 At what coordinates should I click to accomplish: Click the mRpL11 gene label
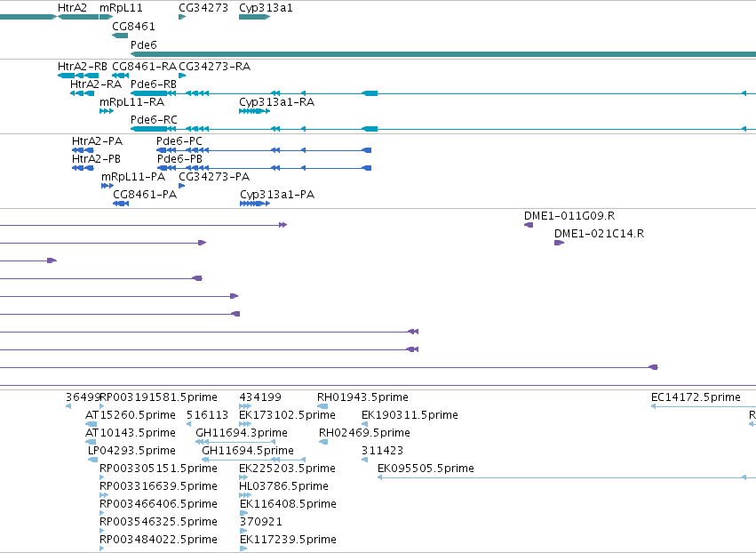pos(121,8)
